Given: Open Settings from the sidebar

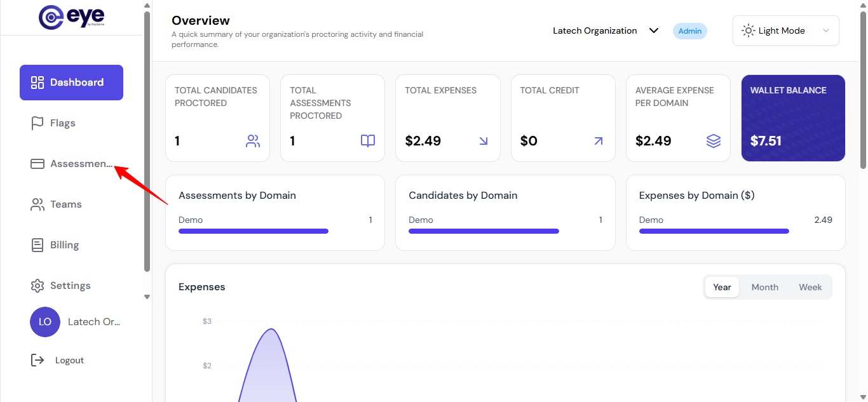Looking at the screenshot, I should [71, 286].
